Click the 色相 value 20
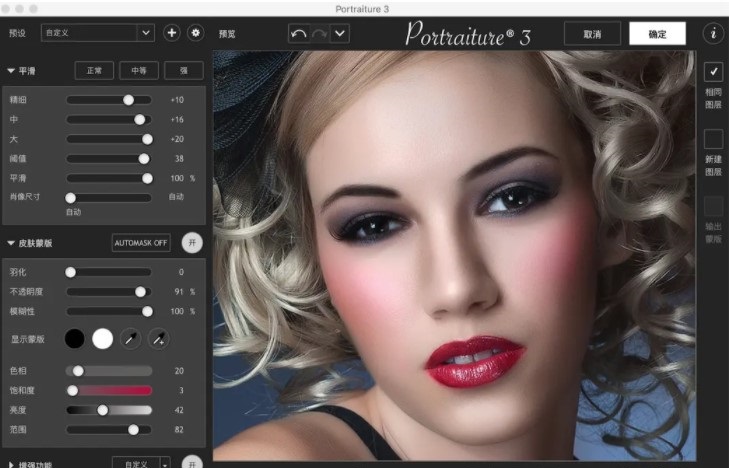 pyautogui.click(x=179, y=371)
